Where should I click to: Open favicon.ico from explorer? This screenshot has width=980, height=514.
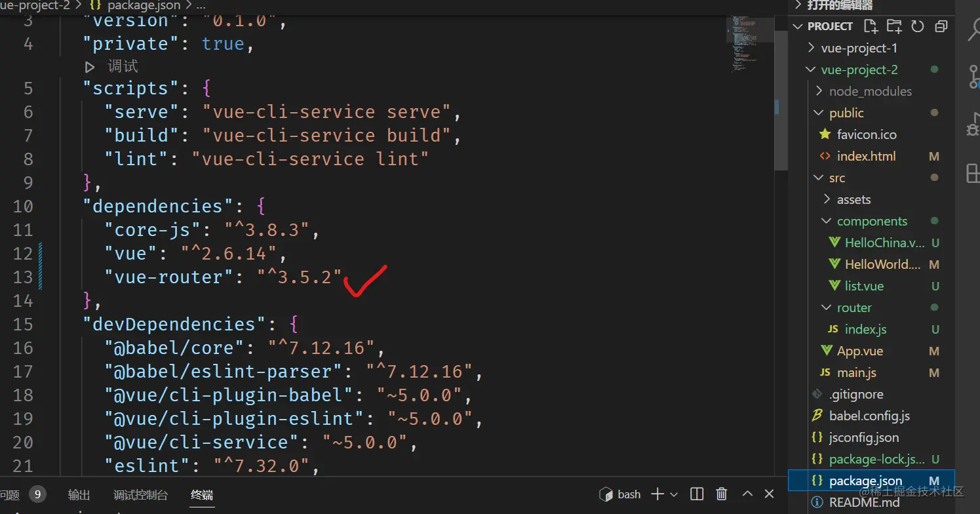pyautogui.click(x=867, y=134)
